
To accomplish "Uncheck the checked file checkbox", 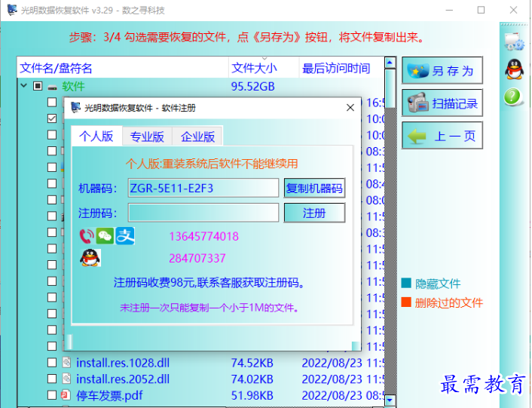I will pyautogui.click(x=52, y=118).
